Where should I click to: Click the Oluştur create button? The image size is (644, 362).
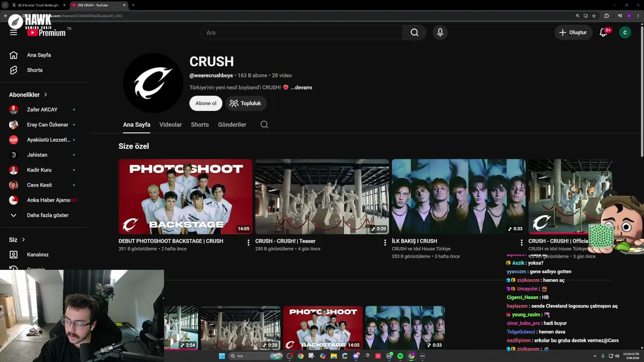tap(573, 33)
